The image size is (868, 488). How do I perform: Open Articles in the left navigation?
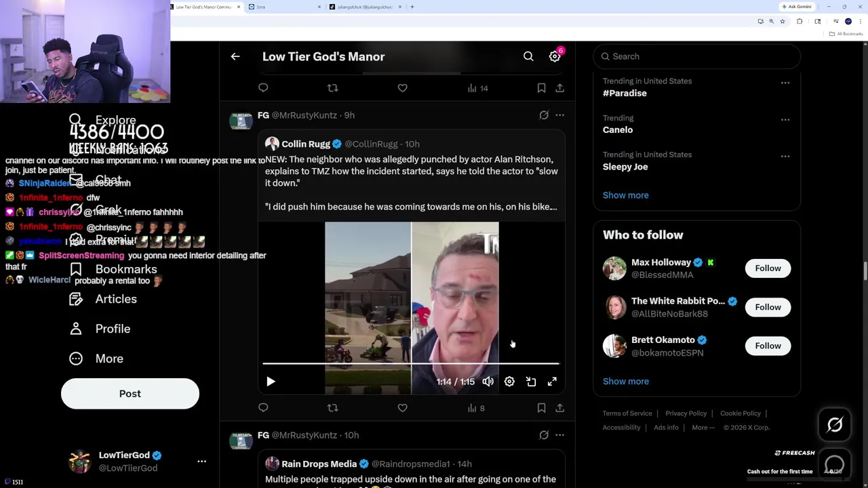coord(102,299)
